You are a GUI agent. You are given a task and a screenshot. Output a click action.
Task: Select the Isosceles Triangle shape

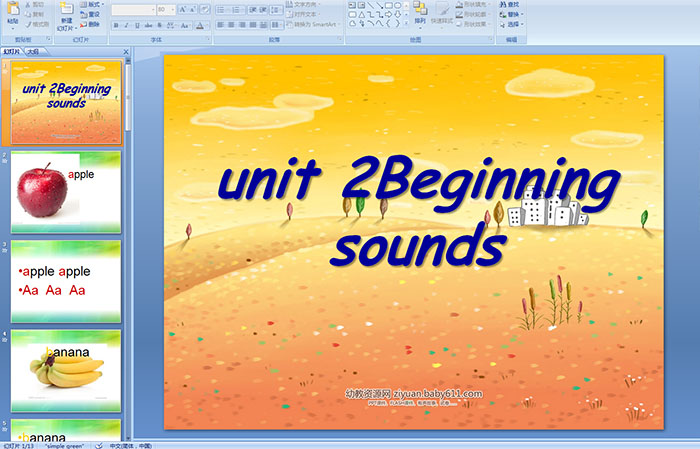click(362, 15)
